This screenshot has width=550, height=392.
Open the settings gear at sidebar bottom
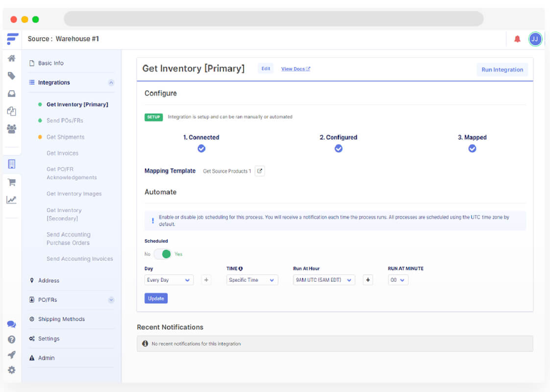coord(12,370)
